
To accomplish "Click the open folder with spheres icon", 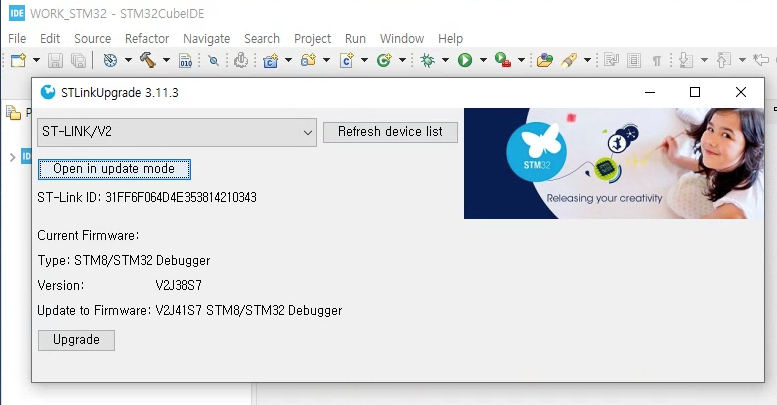I will tap(545, 60).
